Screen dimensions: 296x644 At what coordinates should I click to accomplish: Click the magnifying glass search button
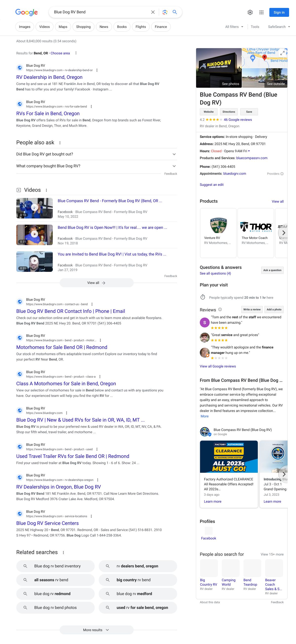point(175,12)
